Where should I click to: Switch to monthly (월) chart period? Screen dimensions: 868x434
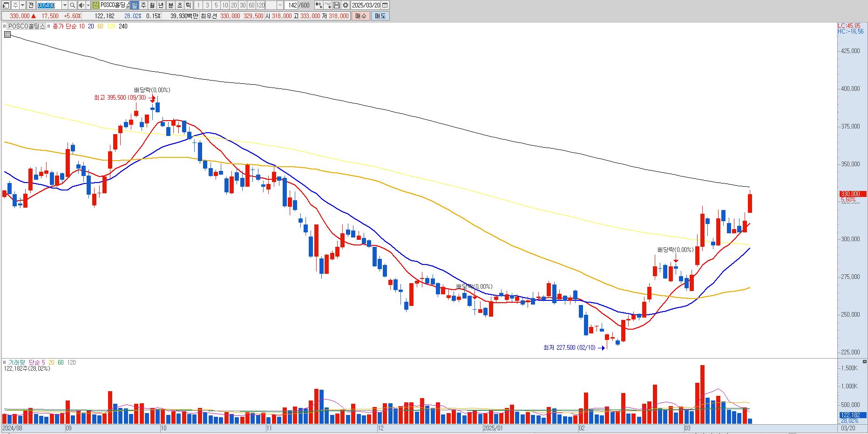[152, 5]
